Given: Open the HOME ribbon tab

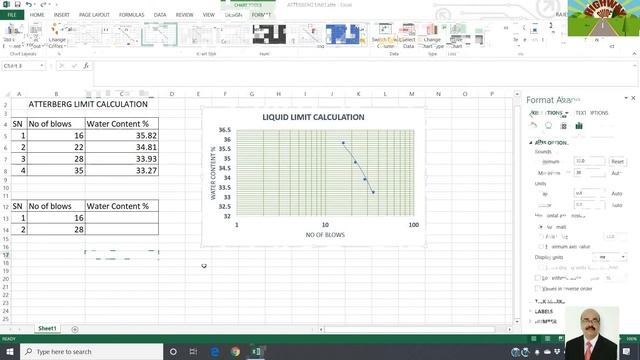Looking at the screenshot, I should coord(37,15).
